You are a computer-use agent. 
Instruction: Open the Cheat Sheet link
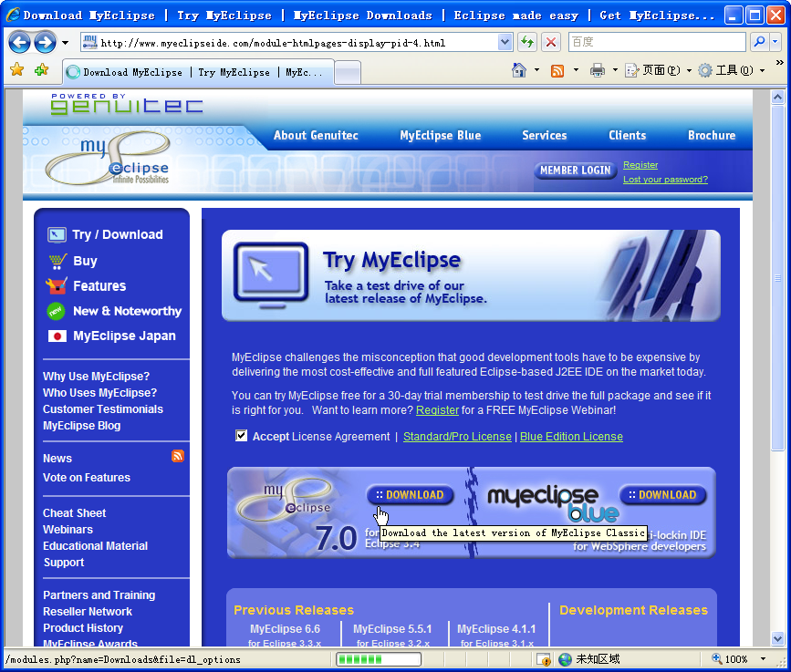pyautogui.click(x=74, y=513)
